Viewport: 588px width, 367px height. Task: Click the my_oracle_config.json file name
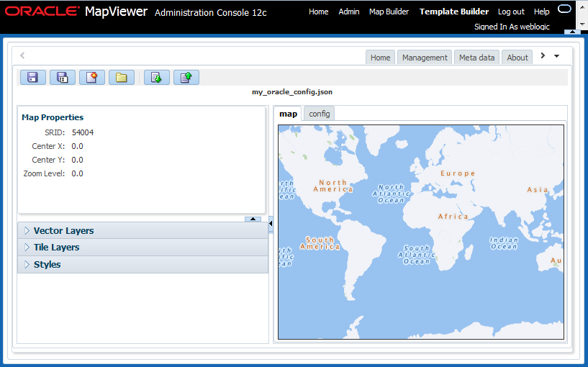292,92
